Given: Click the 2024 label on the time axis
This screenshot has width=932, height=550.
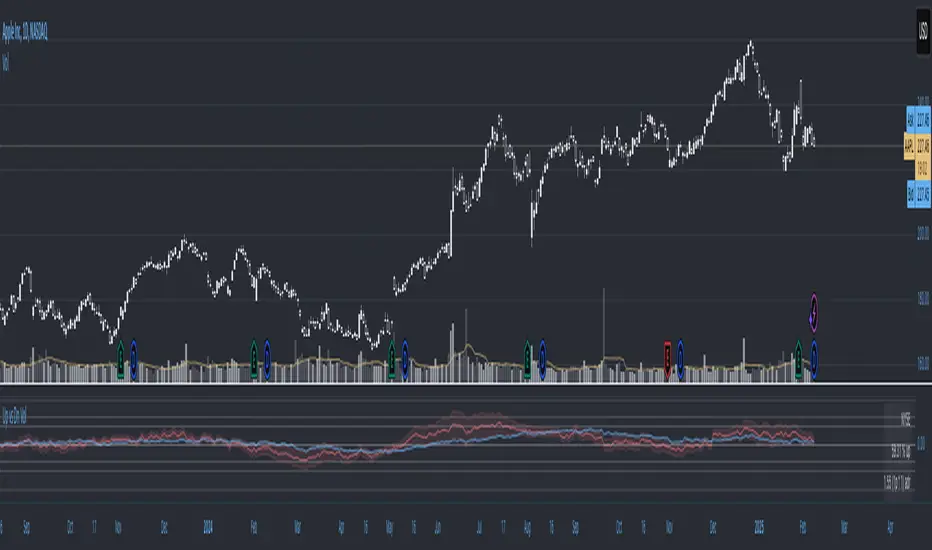Looking at the screenshot, I should click(x=207, y=527).
